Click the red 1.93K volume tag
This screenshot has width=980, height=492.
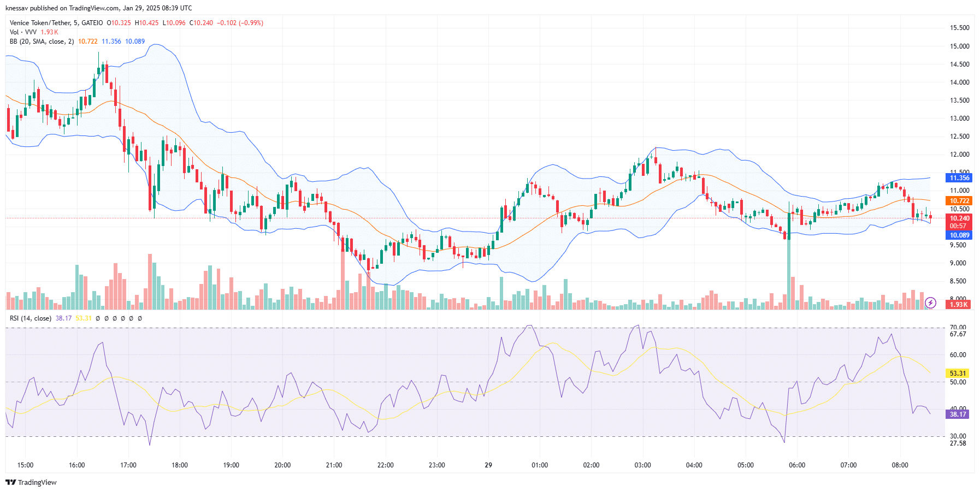click(x=959, y=305)
